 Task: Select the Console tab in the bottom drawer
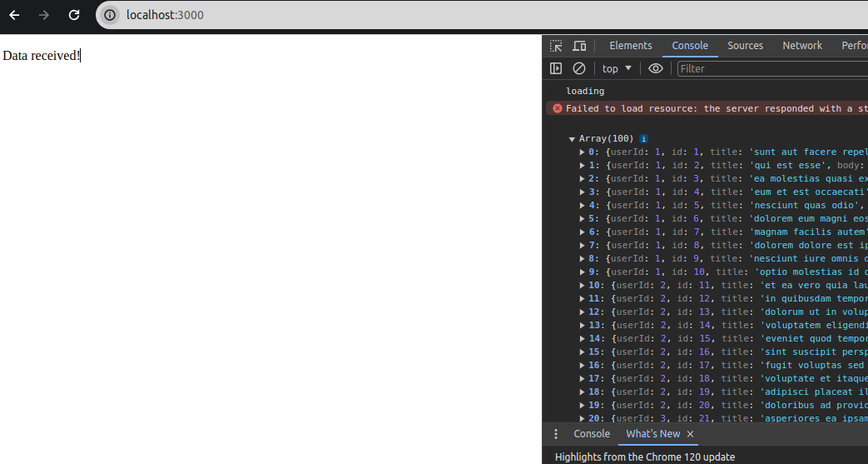coord(592,434)
